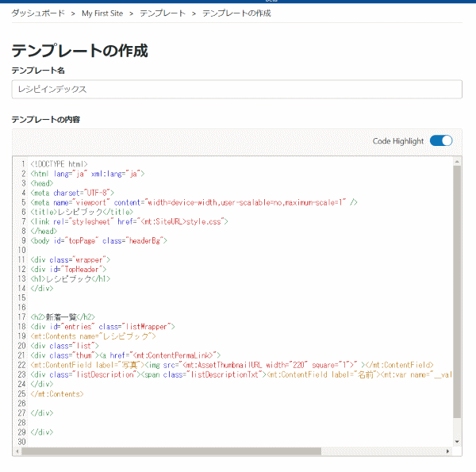This screenshot has width=476, height=472.
Task: Click the テンプレート名 input field
Action: (236, 89)
